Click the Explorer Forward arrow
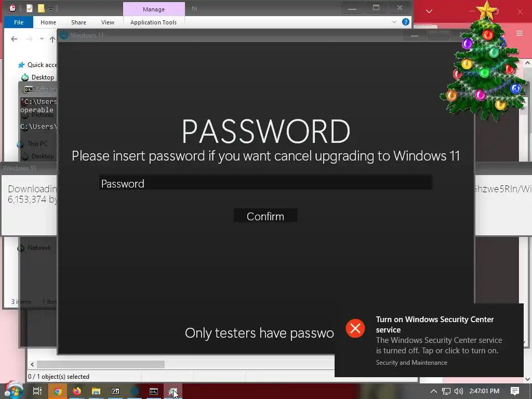This screenshot has height=399, width=532. [x=30, y=39]
